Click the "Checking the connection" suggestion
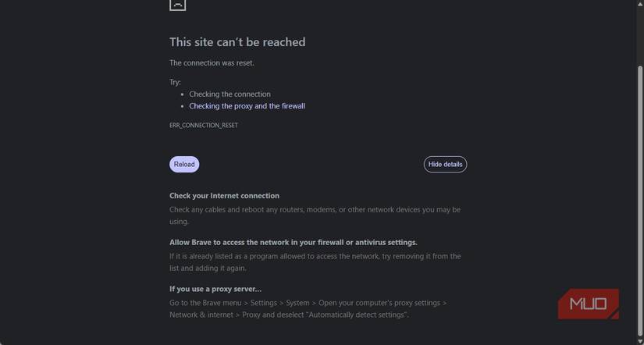The height and width of the screenshot is (345, 644). click(x=229, y=94)
